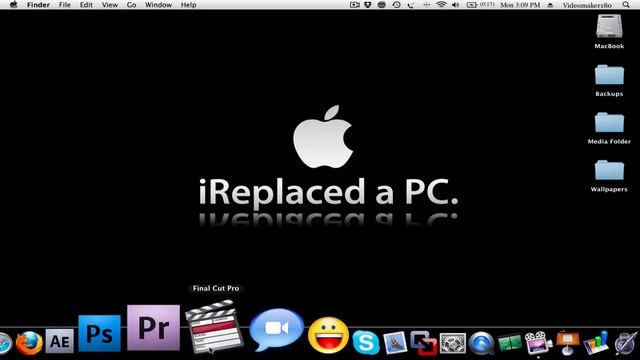Open Time Machine menu bar icon

(396, 5)
